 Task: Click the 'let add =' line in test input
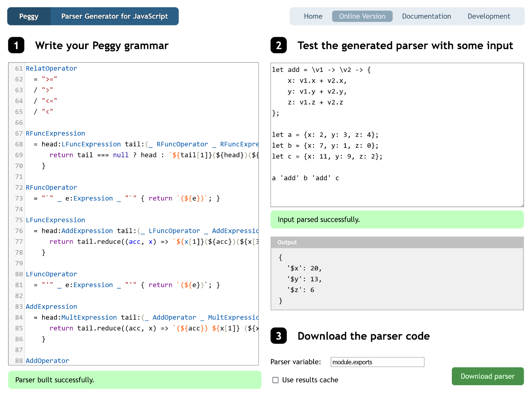[321, 70]
